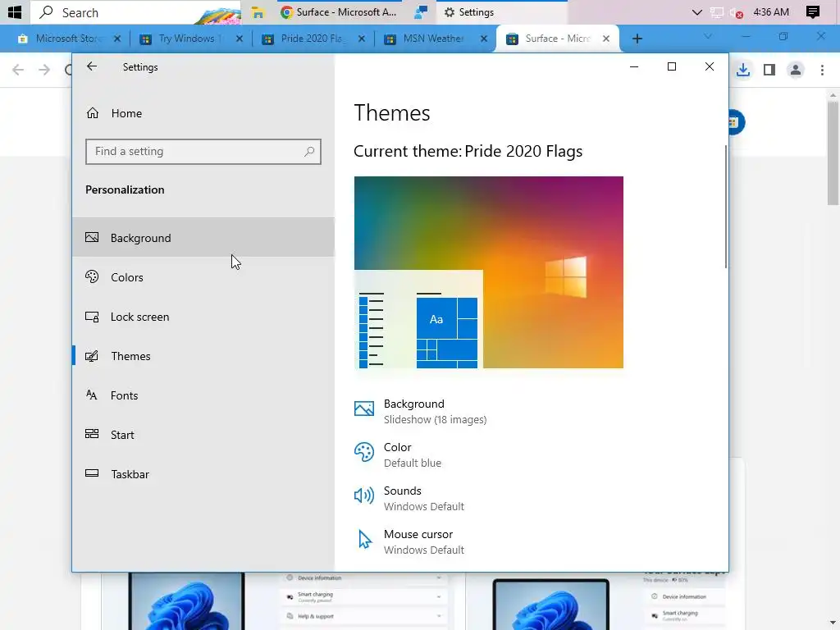840x630 pixels.
Task: Click the Pride 2020 Flags theme preview image
Action: click(x=489, y=272)
